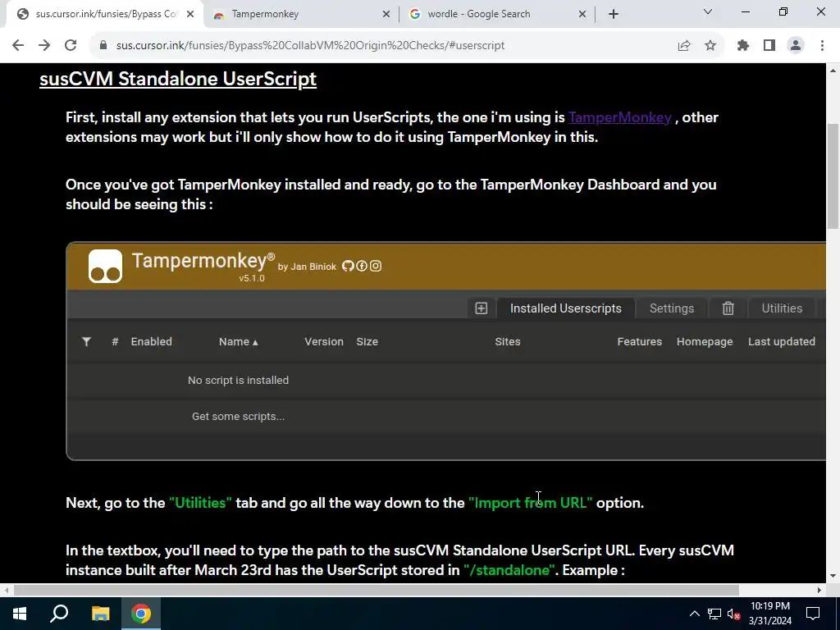Click the # column header
840x630 pixels.
pyautogui.click(x=115, y=342)
